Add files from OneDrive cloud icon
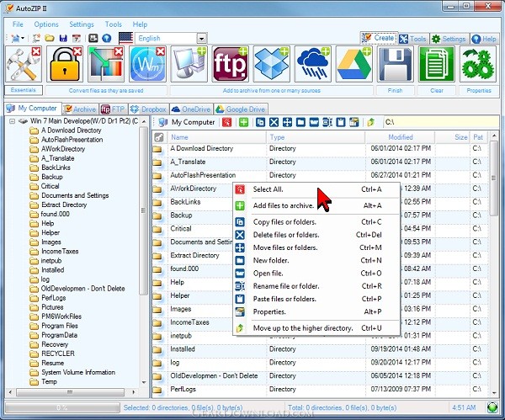 (x=313, y=64)
